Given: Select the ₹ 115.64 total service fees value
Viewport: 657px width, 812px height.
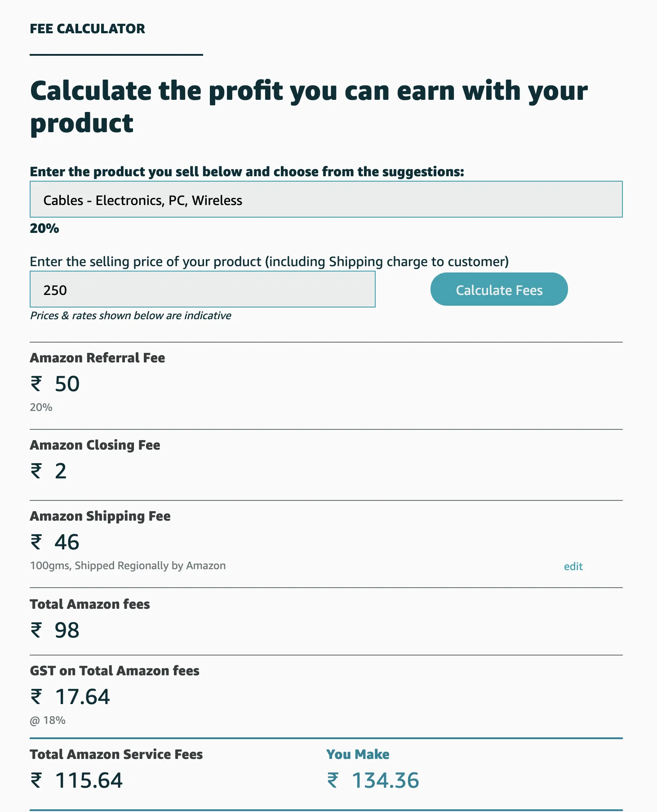Looking at the screenshot, I should point(77,781).
